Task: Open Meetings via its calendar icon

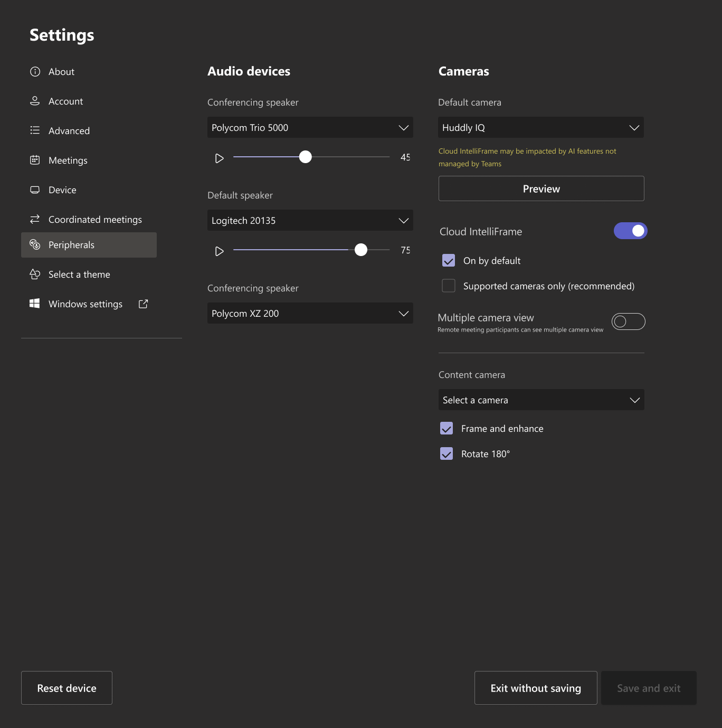Action: point(35,160)
